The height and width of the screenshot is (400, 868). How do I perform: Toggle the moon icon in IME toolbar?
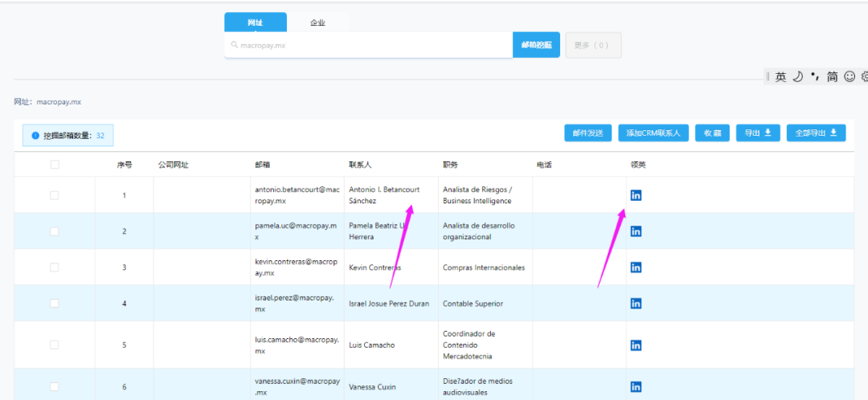797,77
